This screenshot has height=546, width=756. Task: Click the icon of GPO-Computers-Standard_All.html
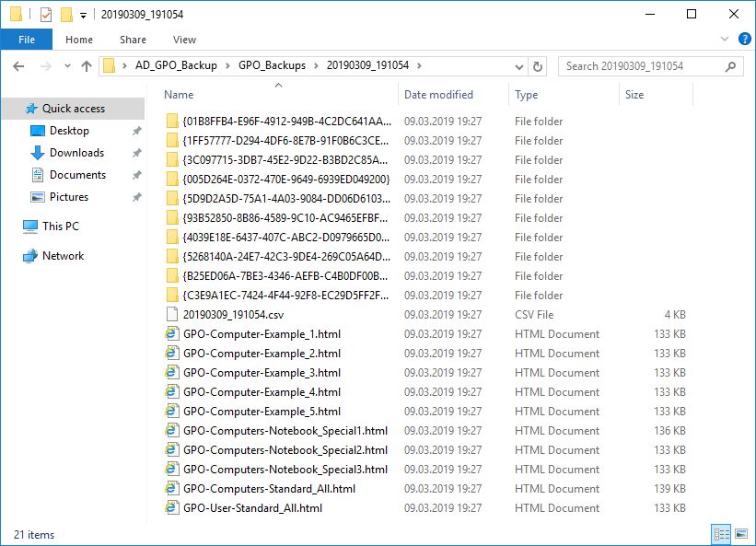tap(171, 488)
